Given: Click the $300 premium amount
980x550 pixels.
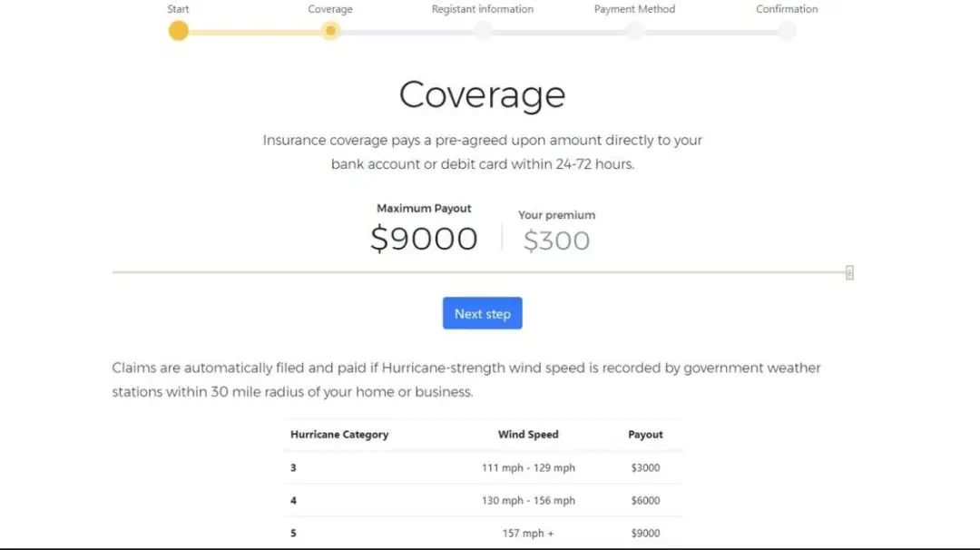Looking at the screenshot, I should 556,241.
